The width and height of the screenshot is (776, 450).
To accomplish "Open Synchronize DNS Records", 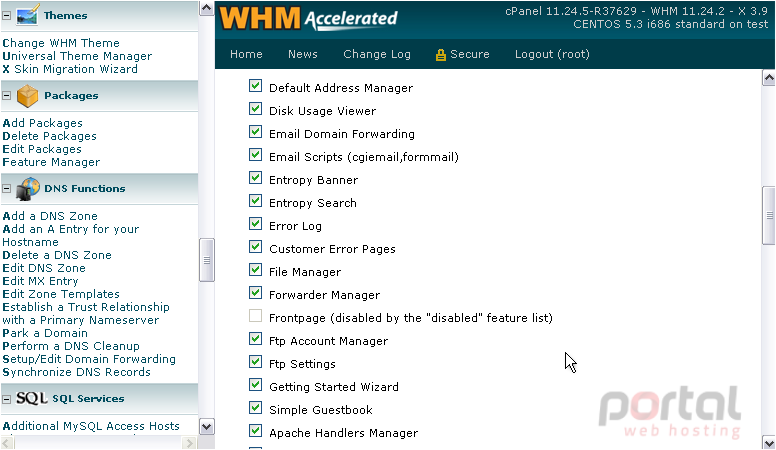I will (x=76, y=372).
